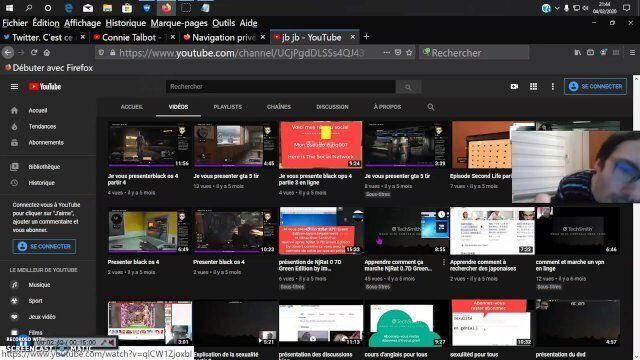The width and height of the screenshot is (640, 360).
Task: Open the create video camera icon
Action: pos(514,87)
